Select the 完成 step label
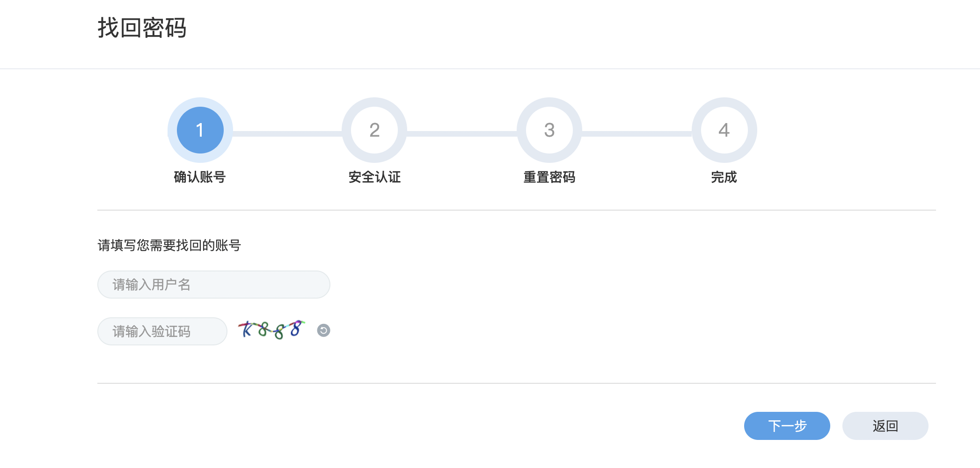This screenshot has height=468, width=980. tap(724, 177)
